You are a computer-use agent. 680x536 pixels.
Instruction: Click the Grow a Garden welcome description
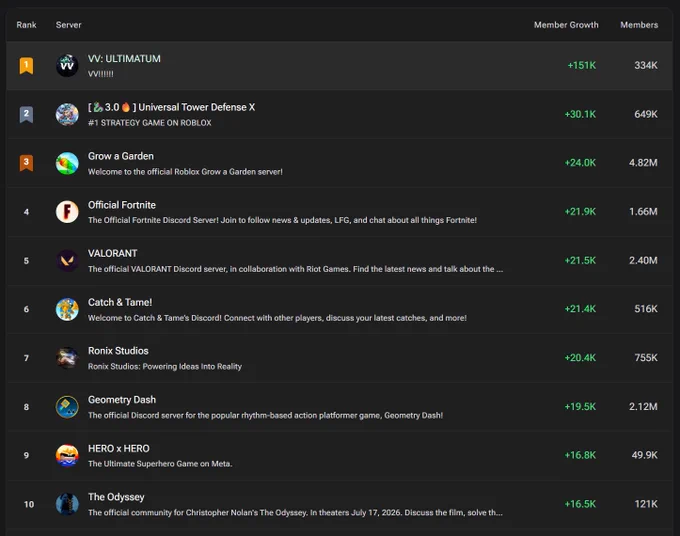185,172
